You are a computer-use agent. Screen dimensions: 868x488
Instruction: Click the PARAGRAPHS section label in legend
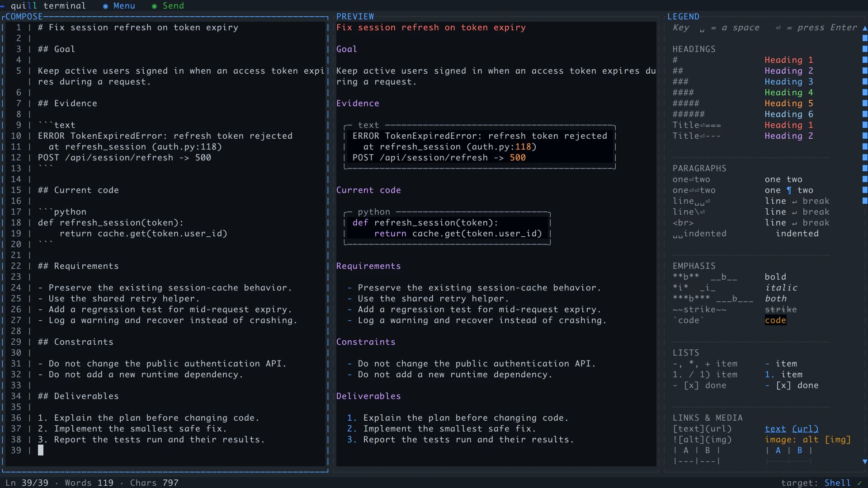[699, 169]
